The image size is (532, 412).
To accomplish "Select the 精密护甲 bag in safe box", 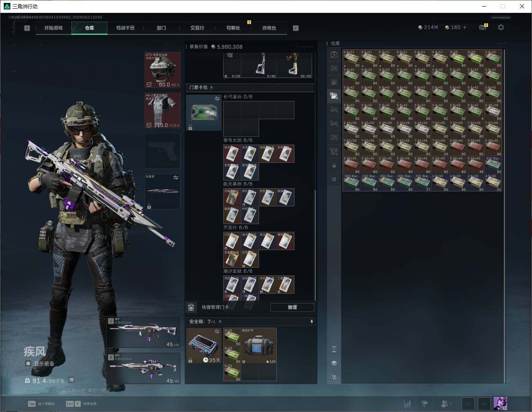I will pyautogui.click(x=259, y=346).
